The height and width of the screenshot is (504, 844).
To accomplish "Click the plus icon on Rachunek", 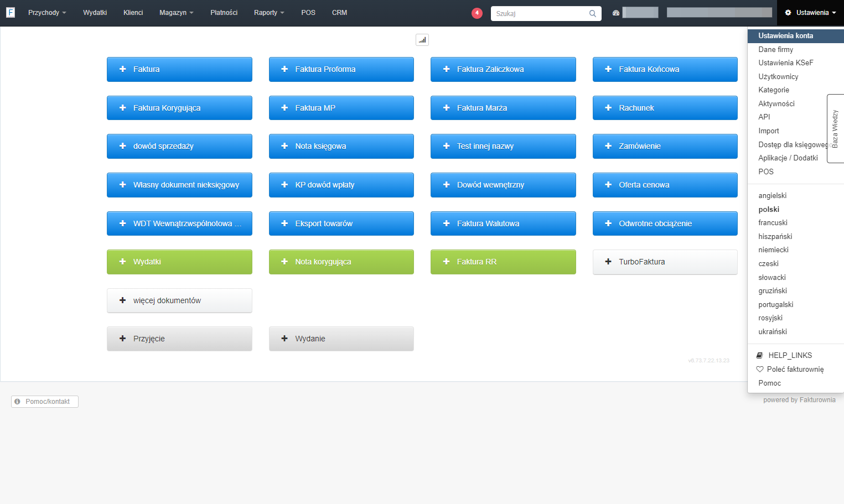I will point(608,108).
